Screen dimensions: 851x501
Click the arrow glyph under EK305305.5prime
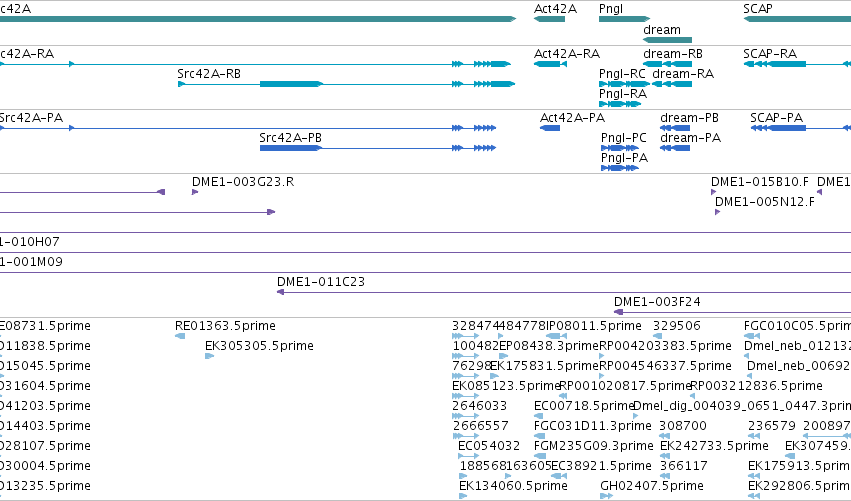(x=209, y=356)
